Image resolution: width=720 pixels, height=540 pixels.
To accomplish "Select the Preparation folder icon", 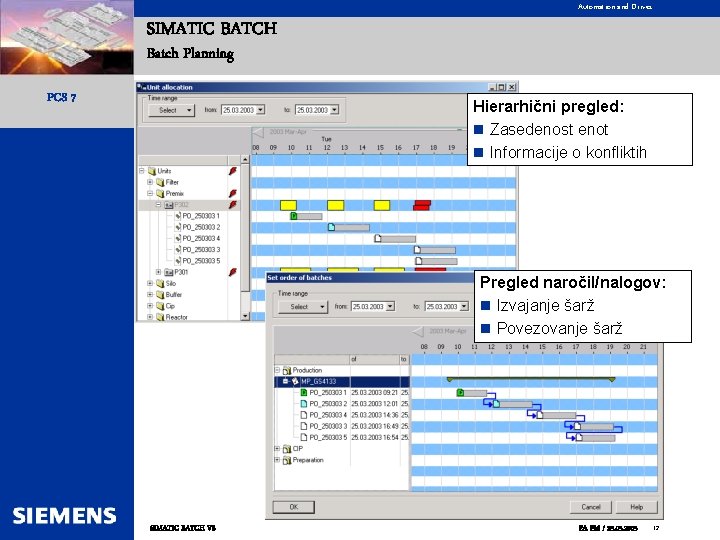I will (287, 460).
